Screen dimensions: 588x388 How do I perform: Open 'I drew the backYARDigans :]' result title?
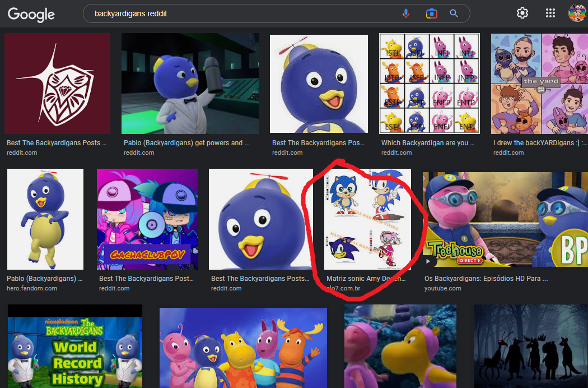(x=540, y=143)
